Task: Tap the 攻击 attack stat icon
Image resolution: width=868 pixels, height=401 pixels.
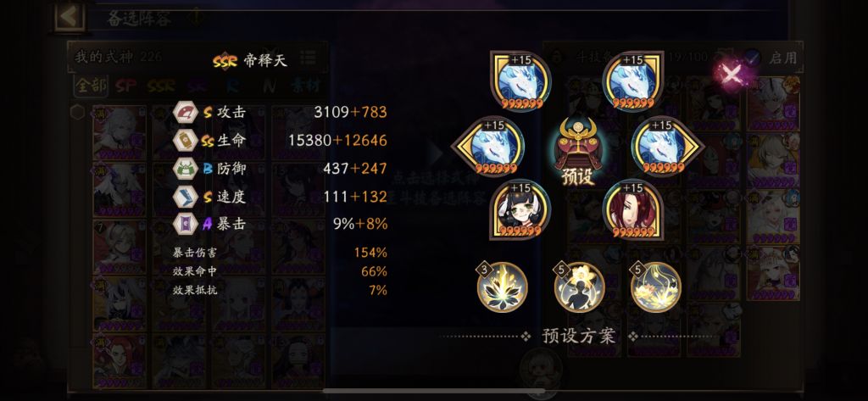Action: (x=185, y=112)
